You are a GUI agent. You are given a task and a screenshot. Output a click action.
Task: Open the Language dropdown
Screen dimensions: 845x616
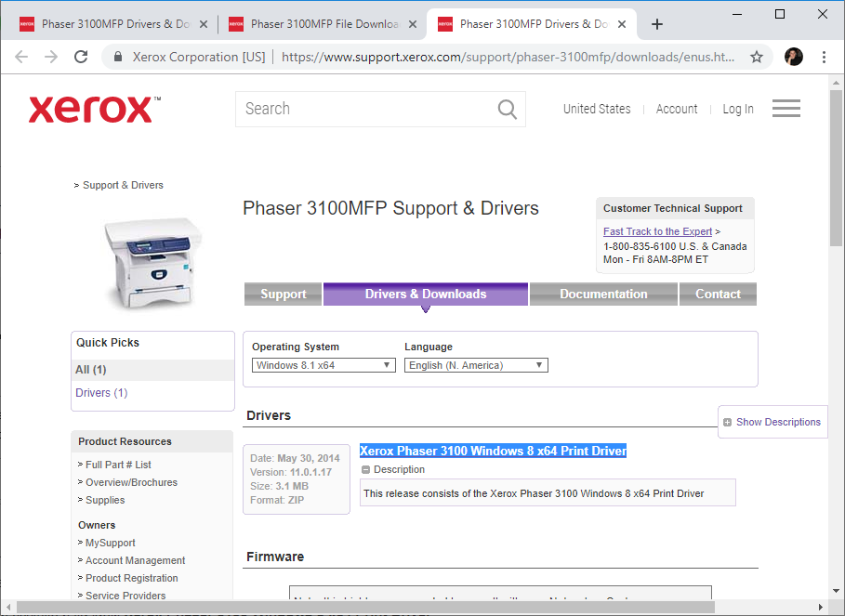[x=476, y=365]
